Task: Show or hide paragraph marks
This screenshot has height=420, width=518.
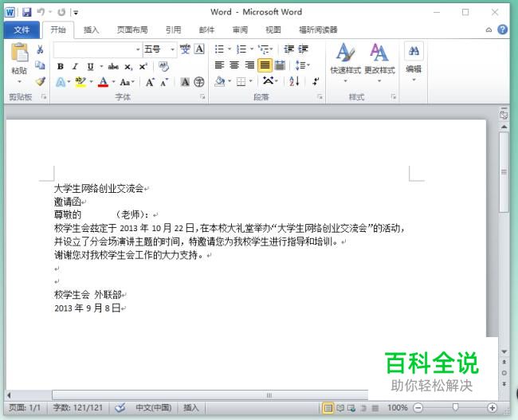Action: point(316,81)
